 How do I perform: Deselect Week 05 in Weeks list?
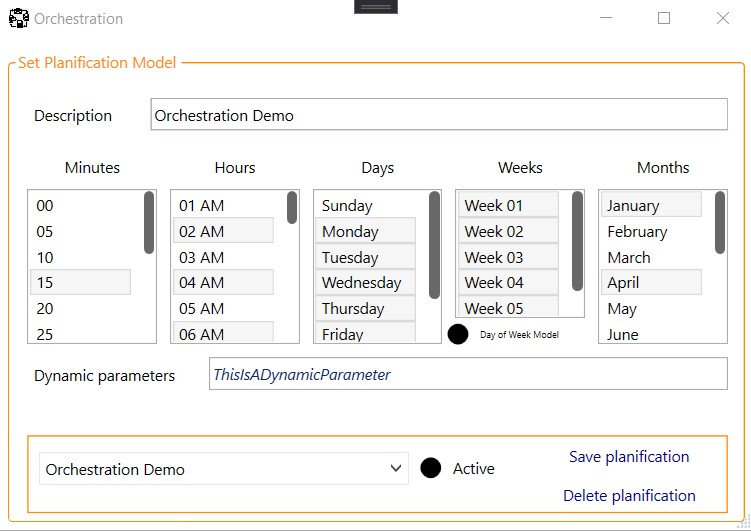[509, 306]
